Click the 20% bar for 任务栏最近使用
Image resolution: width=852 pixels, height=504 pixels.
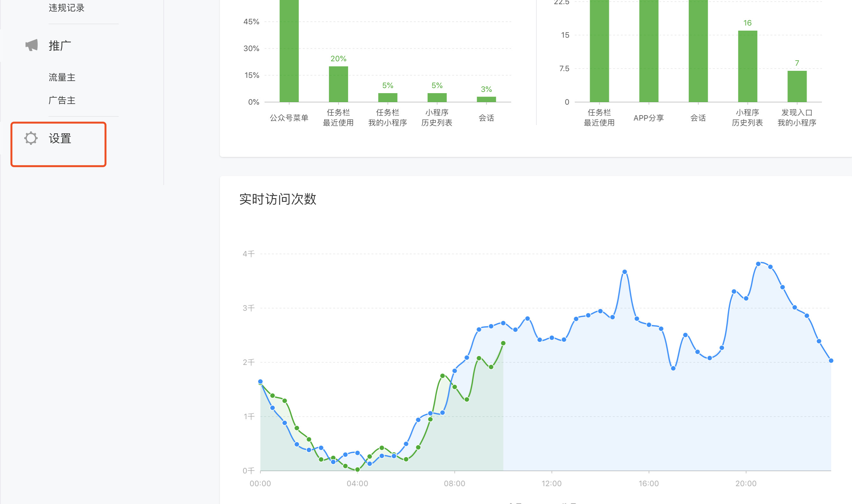point(338,84)
